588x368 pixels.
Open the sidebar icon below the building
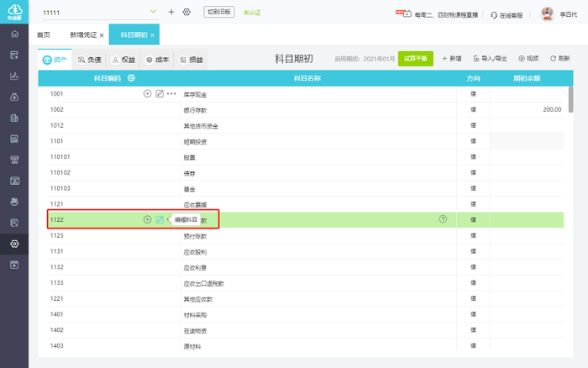tap(14, 139)
